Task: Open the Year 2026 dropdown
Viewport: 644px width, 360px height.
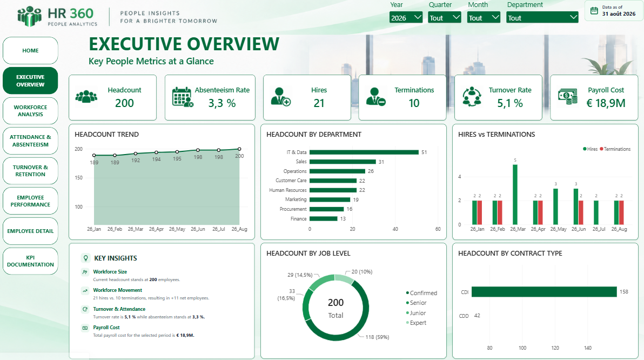Action: coord(406,18)
